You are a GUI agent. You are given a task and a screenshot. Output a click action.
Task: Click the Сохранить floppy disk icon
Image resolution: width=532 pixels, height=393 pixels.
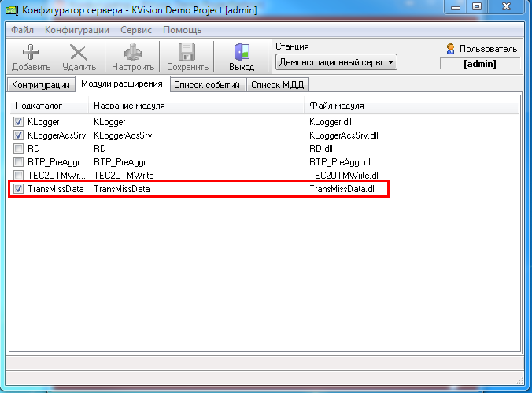click(187, 53)
